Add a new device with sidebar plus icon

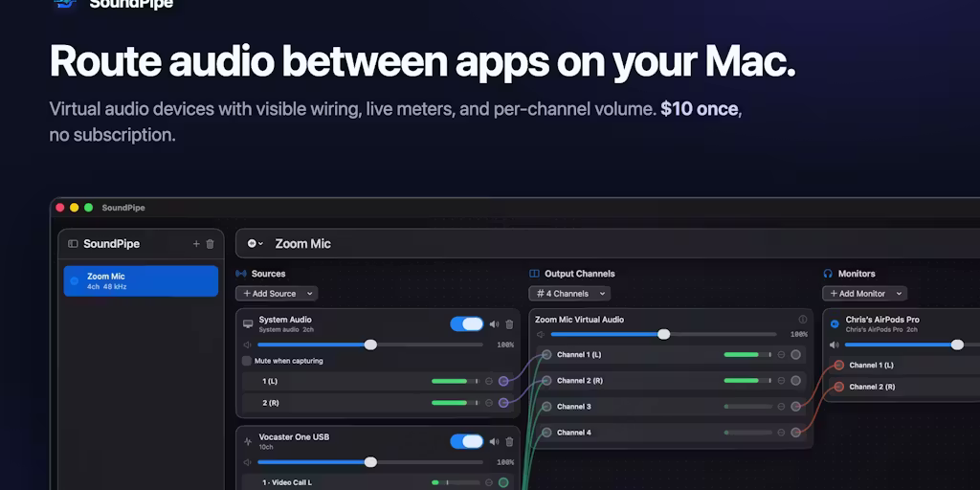[x=196, y=244]
